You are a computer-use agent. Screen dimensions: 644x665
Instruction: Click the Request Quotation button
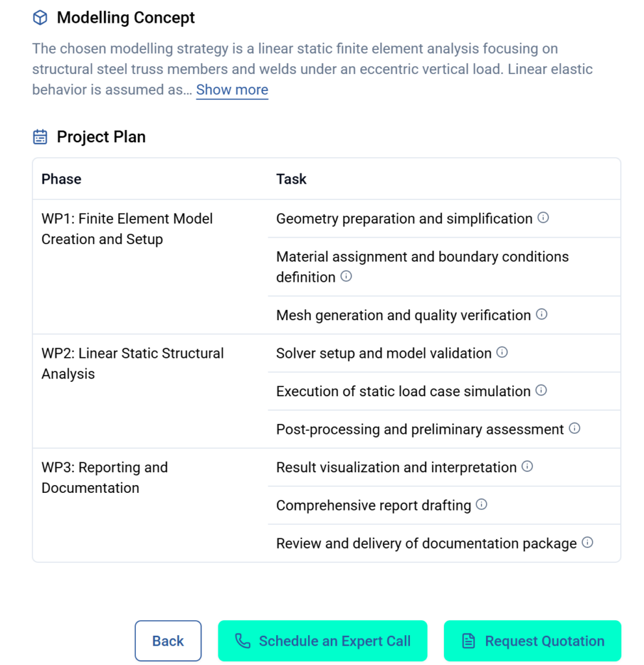(x=532, y=641)
